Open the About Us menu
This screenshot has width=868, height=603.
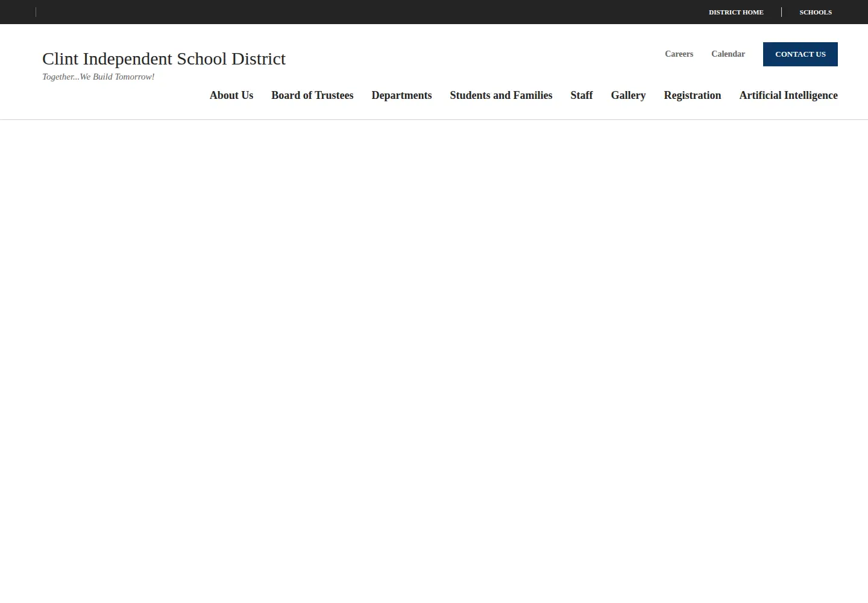pyautogui.click(x=231, y=95)
